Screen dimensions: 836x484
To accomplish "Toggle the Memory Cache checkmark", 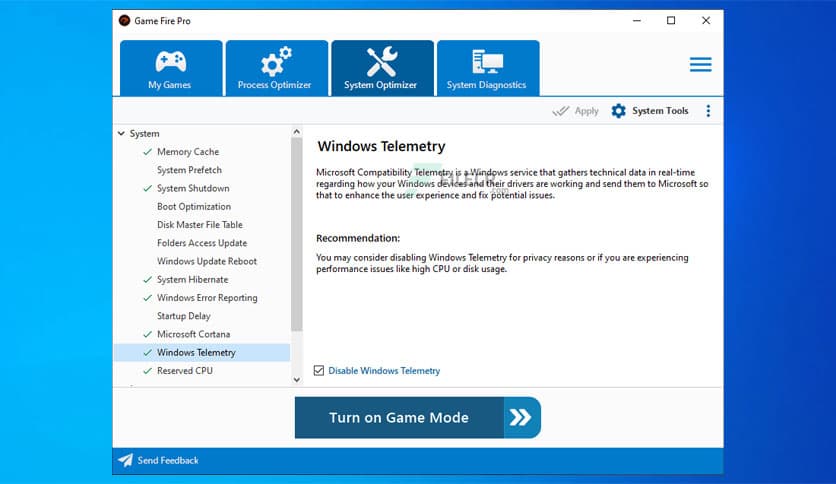I will pyautogui.click(x=147, y=152).
